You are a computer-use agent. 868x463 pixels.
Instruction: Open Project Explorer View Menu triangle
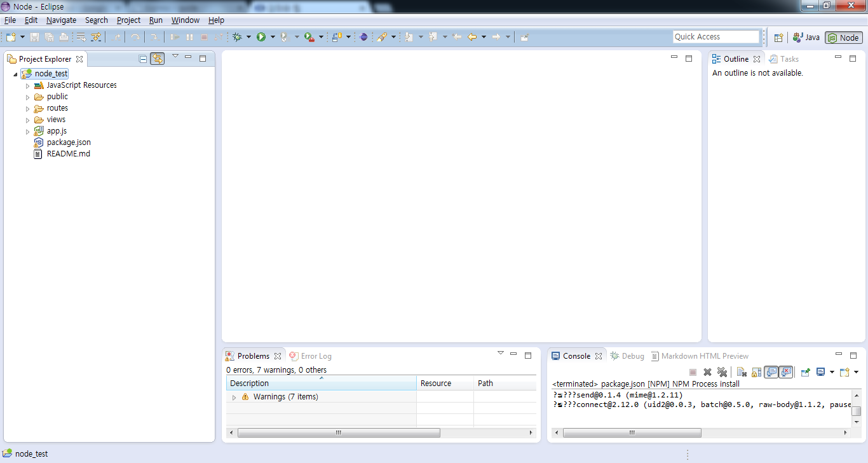pos(175,57)
